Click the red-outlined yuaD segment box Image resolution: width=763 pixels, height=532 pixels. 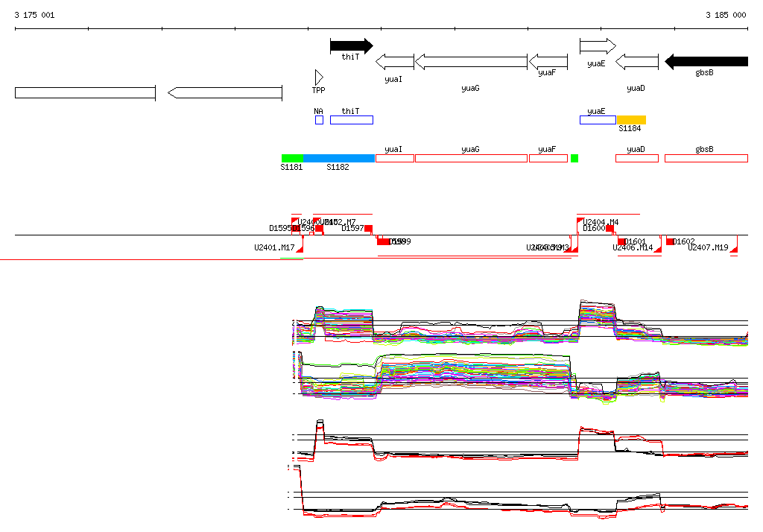click(636, 158)
